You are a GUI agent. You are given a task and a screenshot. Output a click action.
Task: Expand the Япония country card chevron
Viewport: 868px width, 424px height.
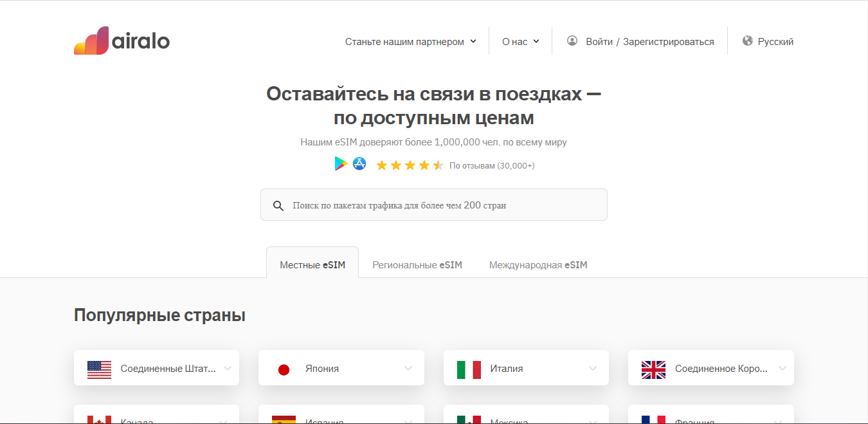coord(408,369)
